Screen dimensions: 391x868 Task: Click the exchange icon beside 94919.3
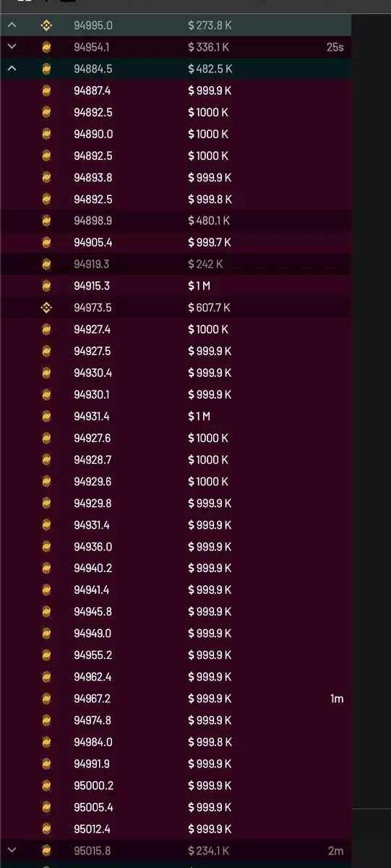coord(46,264)
